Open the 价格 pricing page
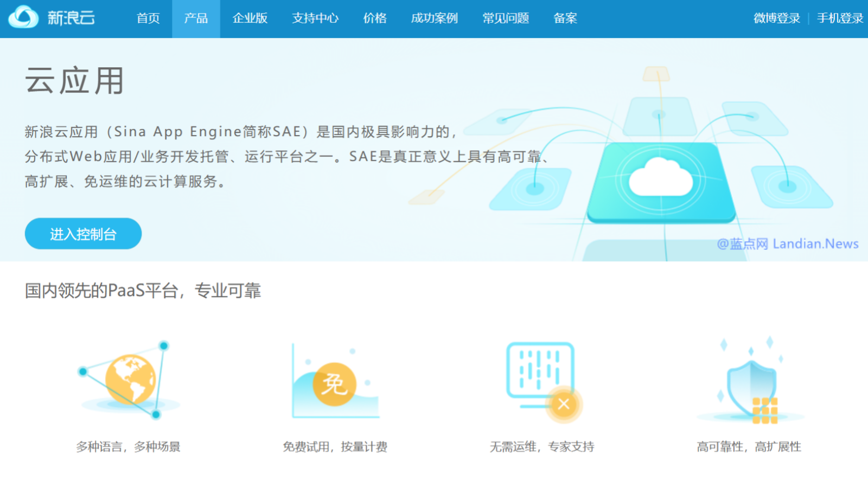The image size is (868, 488). pyautogui.click(x=375, y=18)
